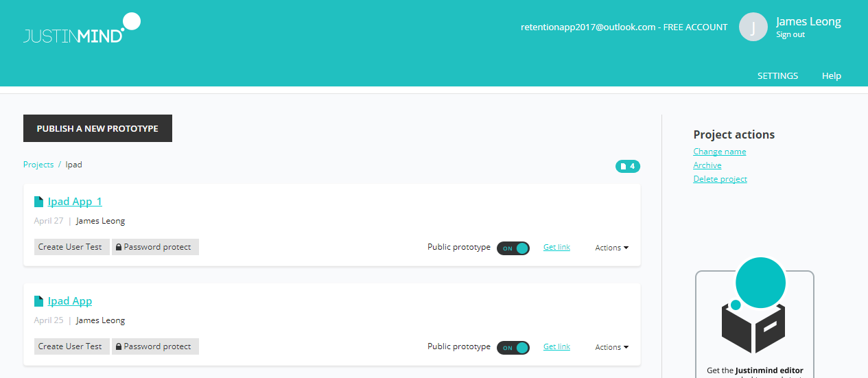The image size is (868, 378).
Task: Click the Justinmind editor box illustration
Action: click(x=754, y=309)
